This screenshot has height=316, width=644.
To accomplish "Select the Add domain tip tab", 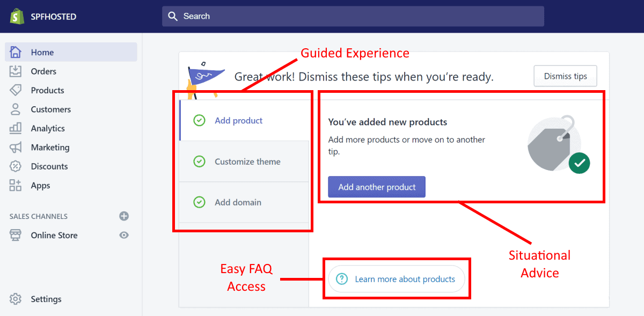I will 244,202.
